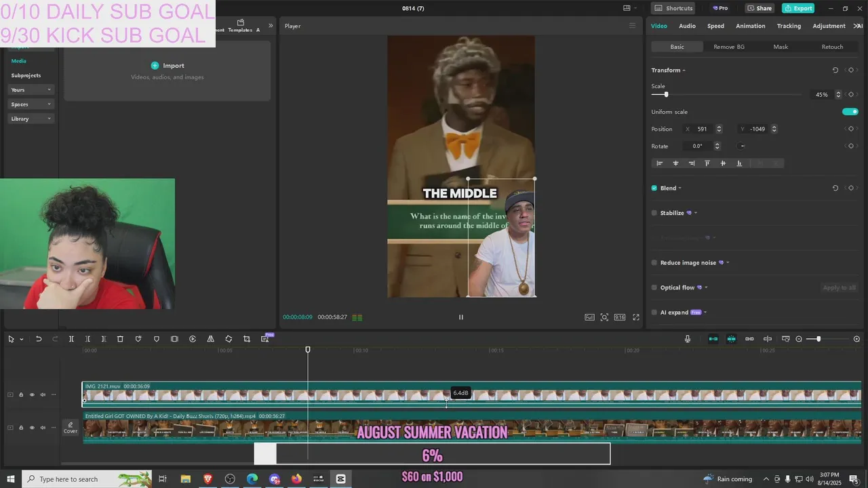Open the select tool dropdown arrow
The height and width of the screenshot is (488, 868).
22,339
